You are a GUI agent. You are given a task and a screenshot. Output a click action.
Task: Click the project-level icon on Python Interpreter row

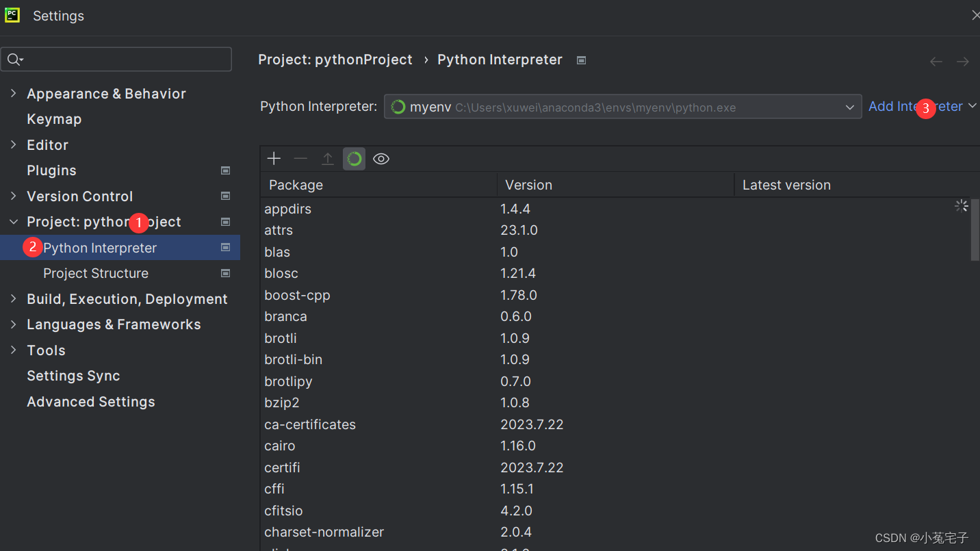point(226,247)
